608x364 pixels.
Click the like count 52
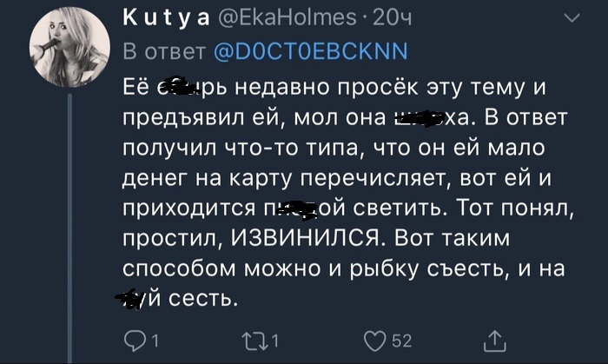(x=401, y=341)
